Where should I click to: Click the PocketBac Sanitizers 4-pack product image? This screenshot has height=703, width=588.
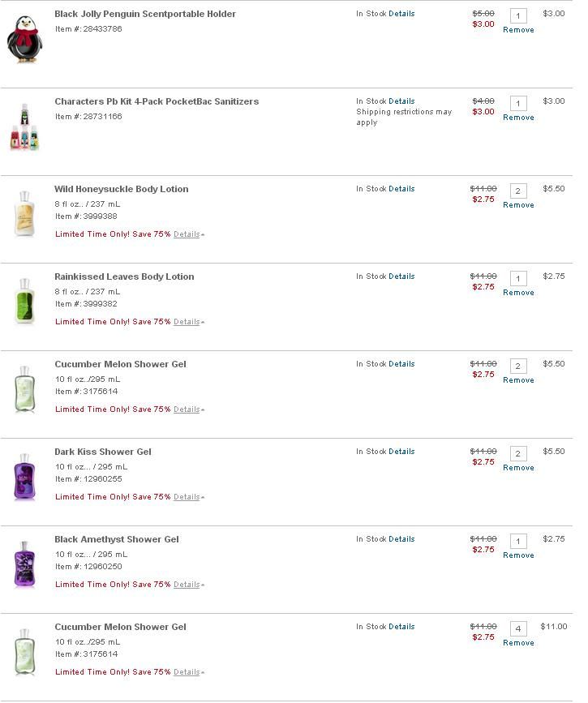(x=24, y=126)
